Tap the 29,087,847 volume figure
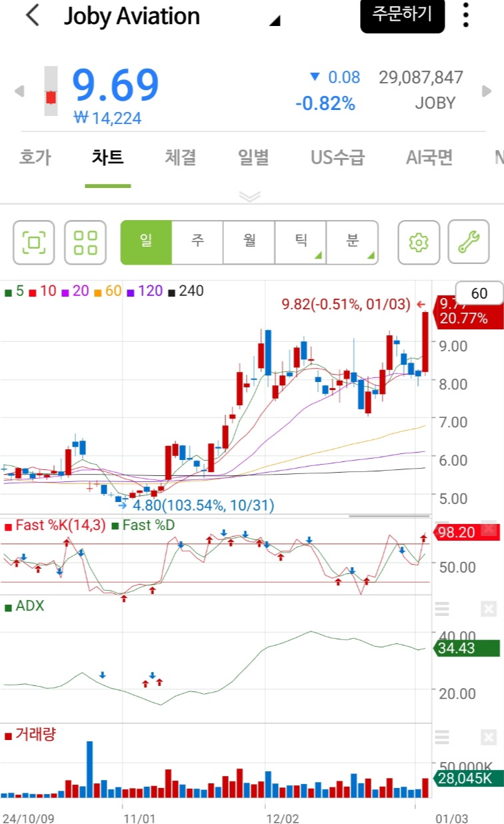The width and height of the screenshot is (504, 824). click(421, 77)
